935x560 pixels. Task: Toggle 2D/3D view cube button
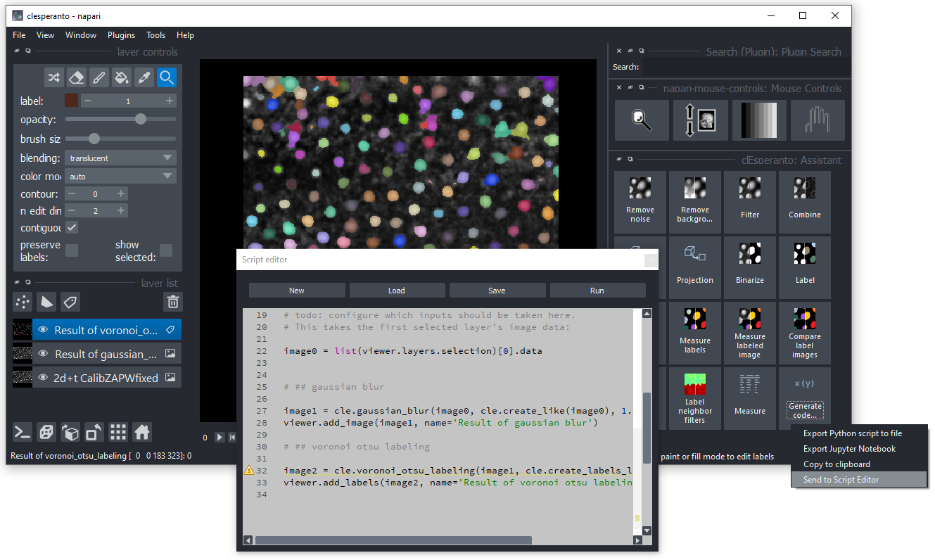coord(46,432)
